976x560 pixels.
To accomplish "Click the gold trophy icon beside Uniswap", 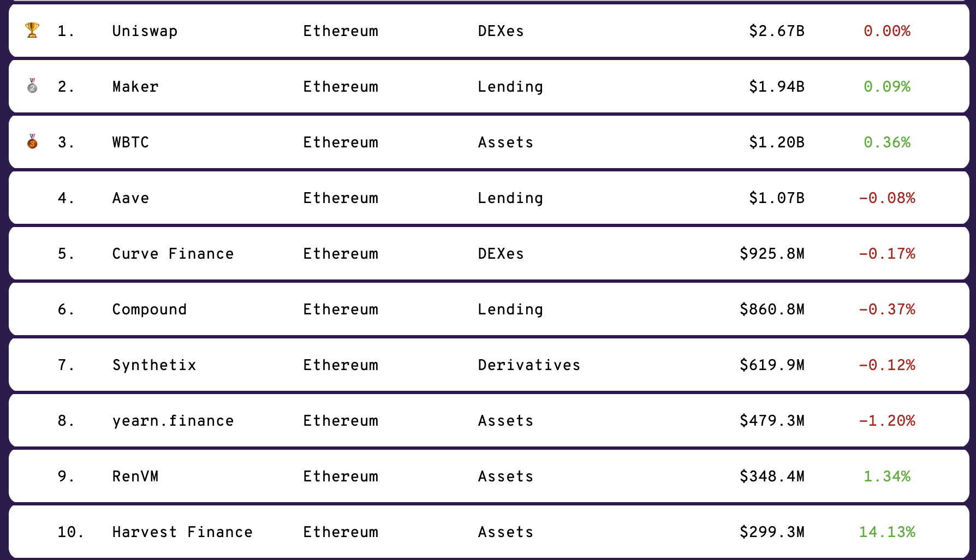I will (x=32, y=30).
